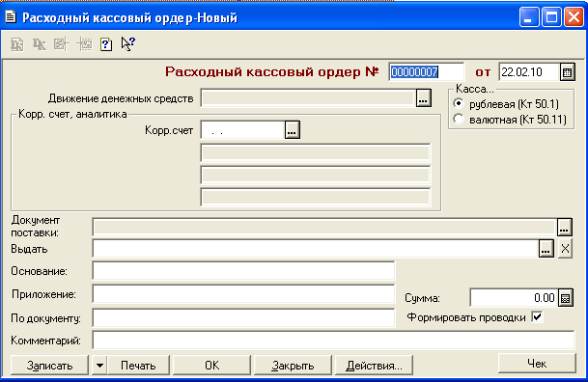Screen dimensions: 588x382
Task: Click the second analytics field under Корр.счет
Action: pyautogui.click(x=316, y=175)
